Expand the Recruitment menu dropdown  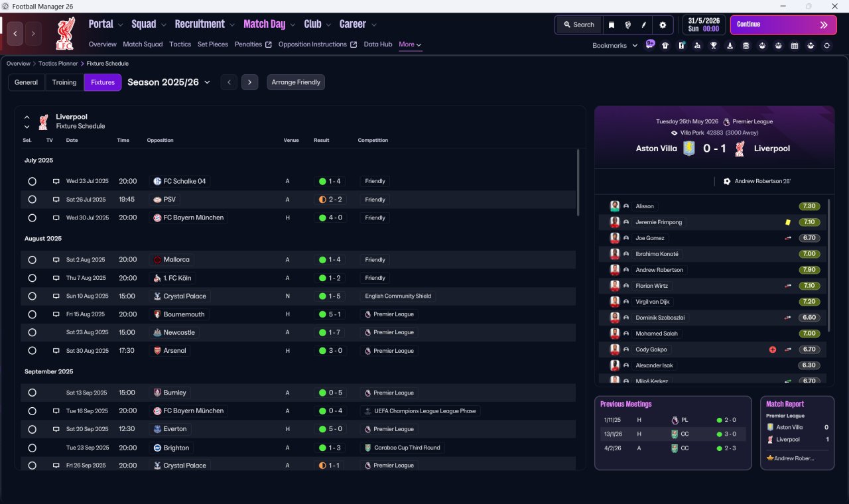(232, 25)
